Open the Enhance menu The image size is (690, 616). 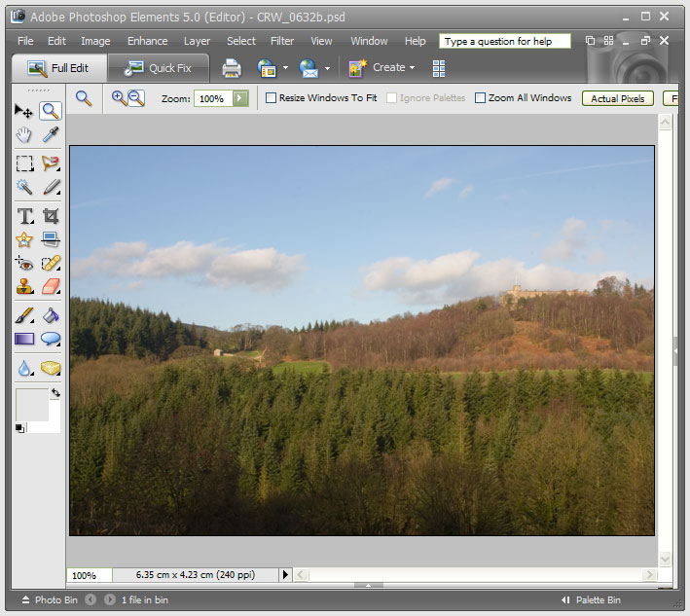pos(147,41)
